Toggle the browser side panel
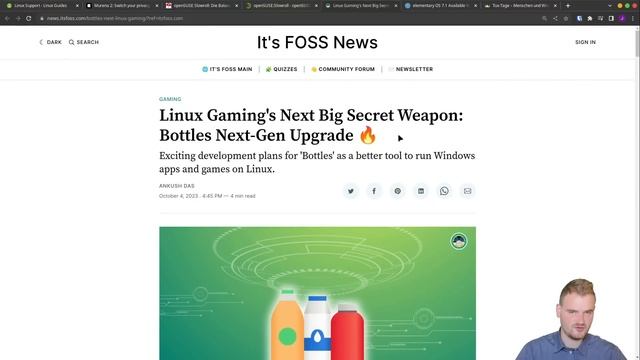The image size is (640, 360). point(611,18)
